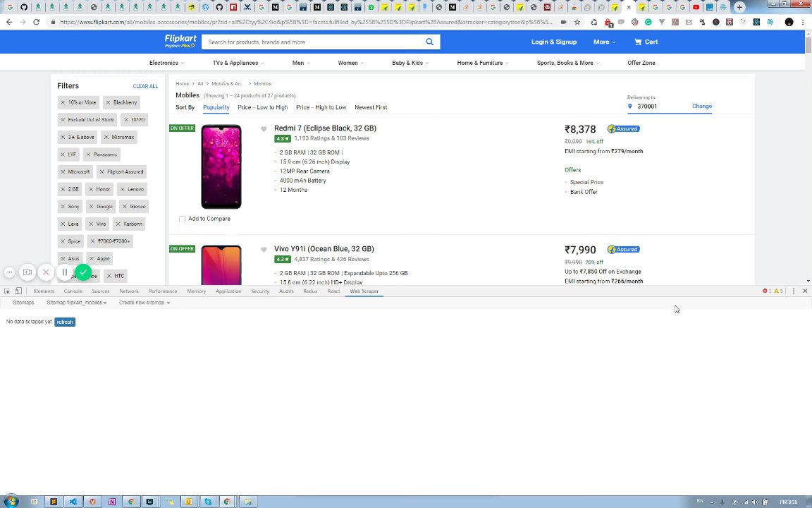Remove the Apple filter chip
812x508 pixels.
click(92, 259)
